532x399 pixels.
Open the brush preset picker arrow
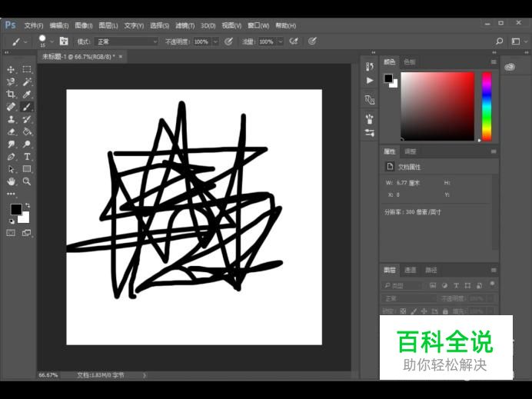52,42
